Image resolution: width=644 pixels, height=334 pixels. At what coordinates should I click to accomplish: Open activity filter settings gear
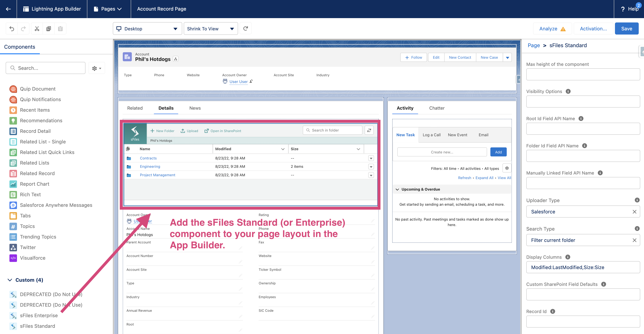point(507,168)
